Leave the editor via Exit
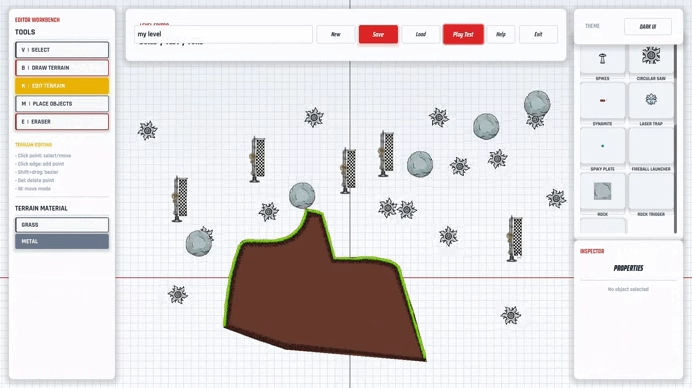 coord(538,34)
